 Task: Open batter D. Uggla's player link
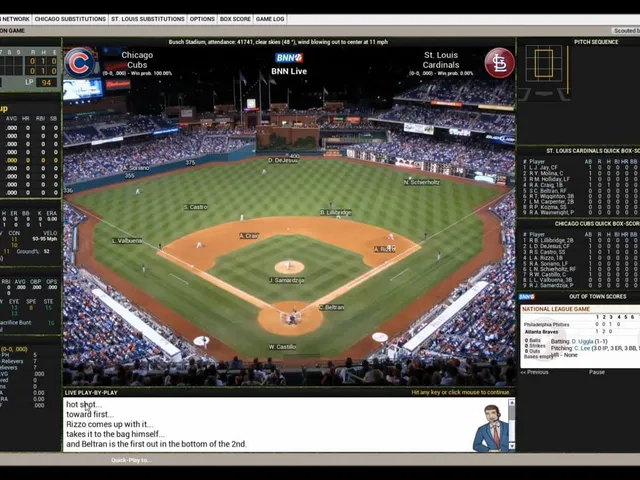point(582,341)
